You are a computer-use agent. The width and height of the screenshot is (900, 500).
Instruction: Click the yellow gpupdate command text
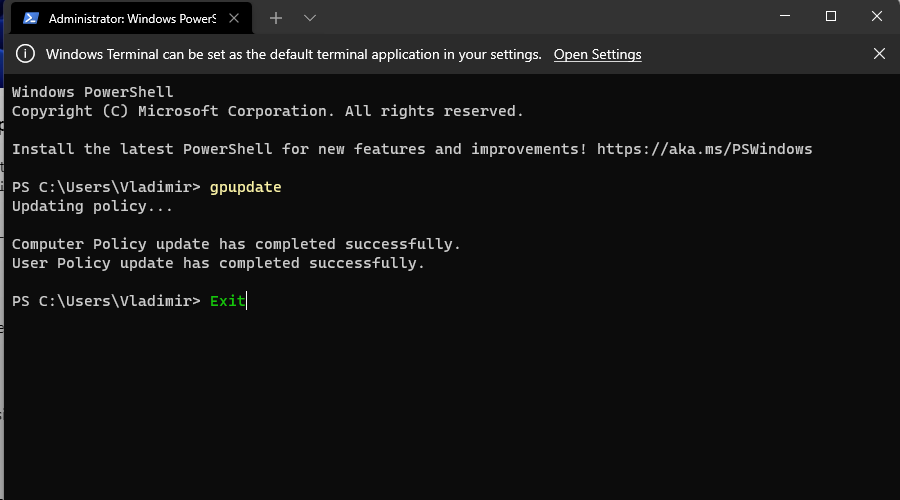pyautogui.click(x=246, y=188)
